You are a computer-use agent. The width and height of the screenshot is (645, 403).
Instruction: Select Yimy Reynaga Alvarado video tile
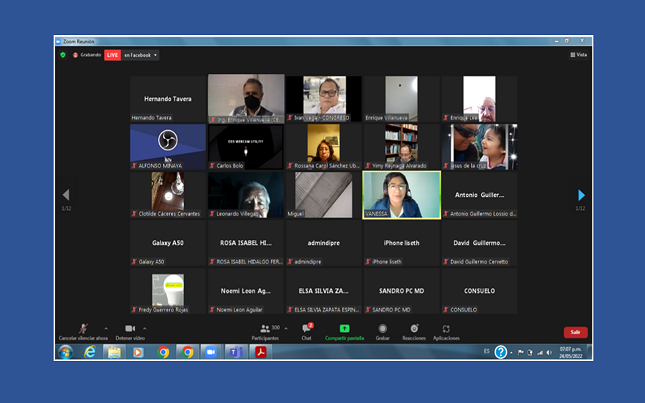click(401, 147)
